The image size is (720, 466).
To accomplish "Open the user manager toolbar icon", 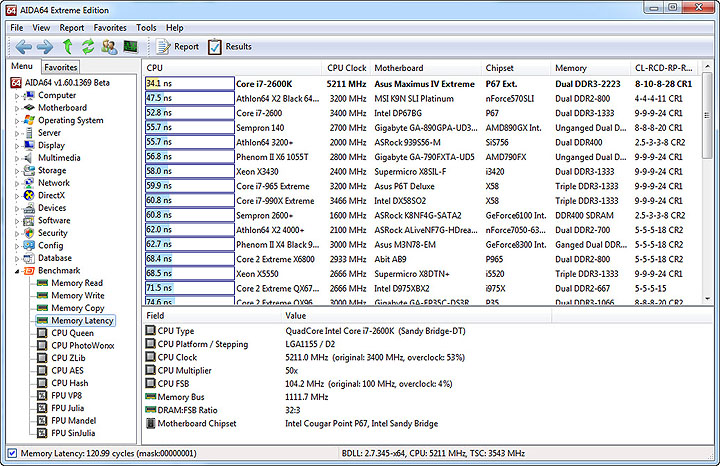I will pos(109,46).
